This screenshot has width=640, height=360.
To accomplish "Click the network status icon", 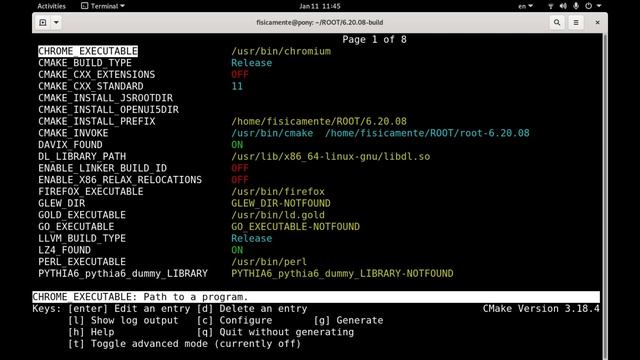I will tap(551, 6).
